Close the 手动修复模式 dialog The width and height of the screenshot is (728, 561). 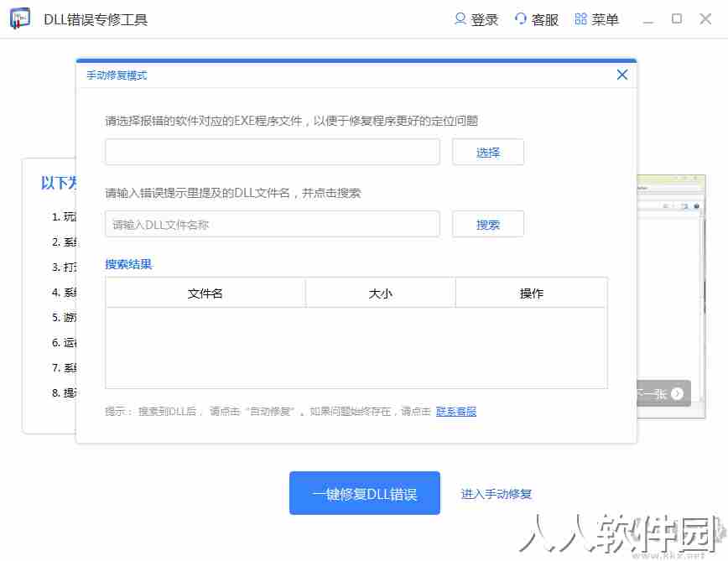tap(622, 75)
